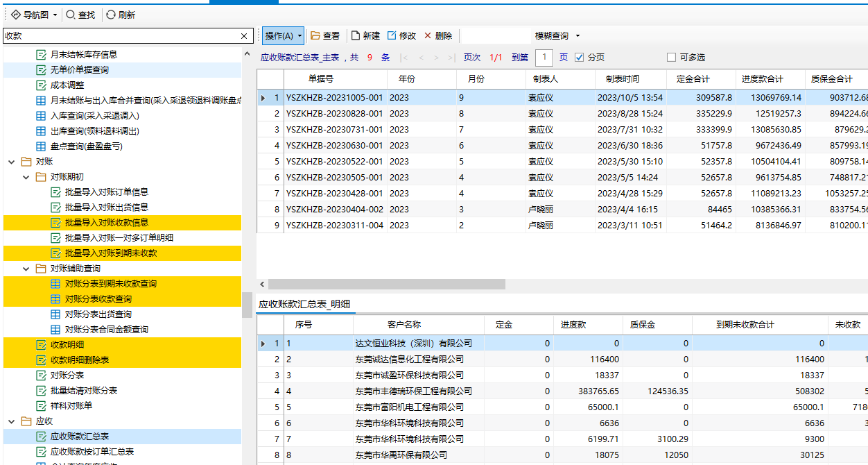This screenshot has width=868, height=465.
Task: Open the 导航图 navigation map icon
Action: pyautogui.click(x=15, y=15)
